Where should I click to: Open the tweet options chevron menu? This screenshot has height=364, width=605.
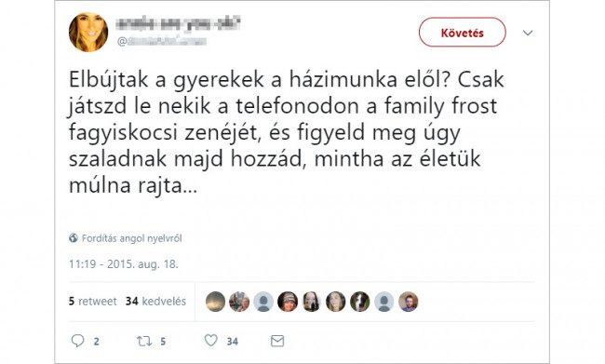click(528, 33)
